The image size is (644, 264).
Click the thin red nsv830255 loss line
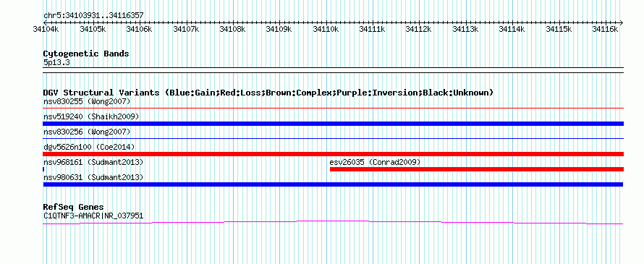click(333, 108)
